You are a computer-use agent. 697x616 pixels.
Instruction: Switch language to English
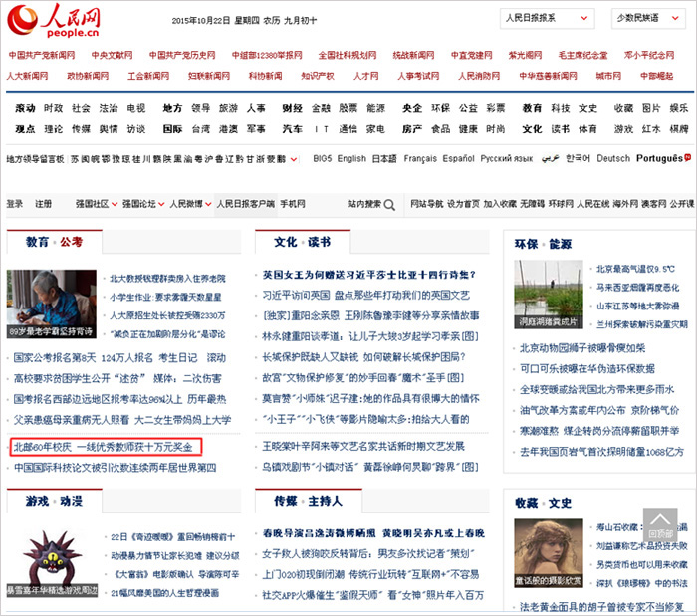point(351,158)
